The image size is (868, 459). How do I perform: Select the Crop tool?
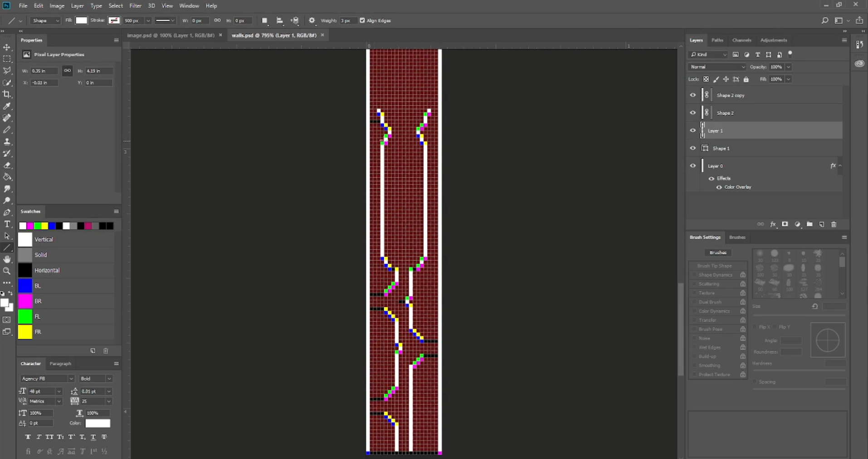7,94
